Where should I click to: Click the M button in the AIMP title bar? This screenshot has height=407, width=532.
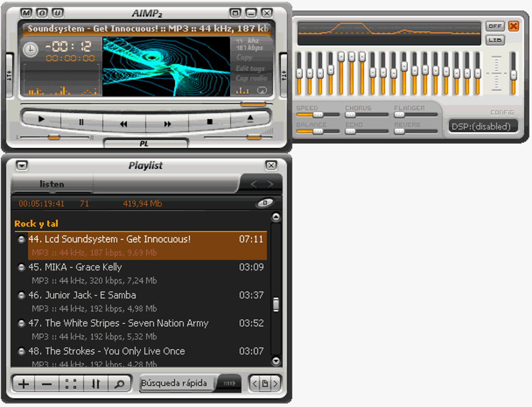tap(26, 13)
